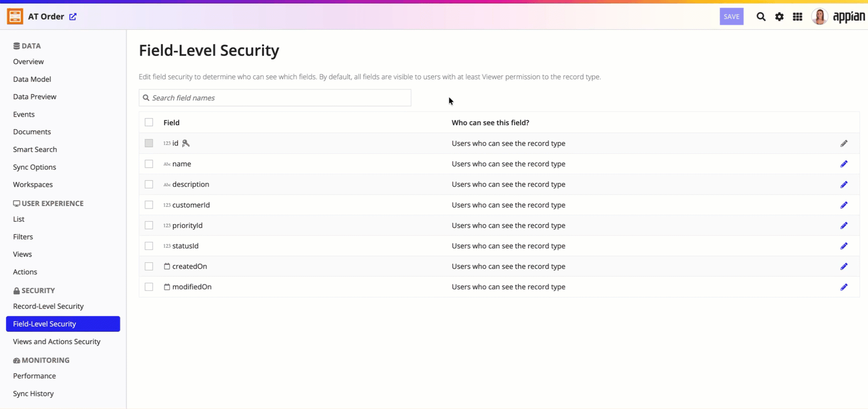Click the greyed pencil on id row
The height and width of the screenshot is (409, 868).
click(844, 143)
